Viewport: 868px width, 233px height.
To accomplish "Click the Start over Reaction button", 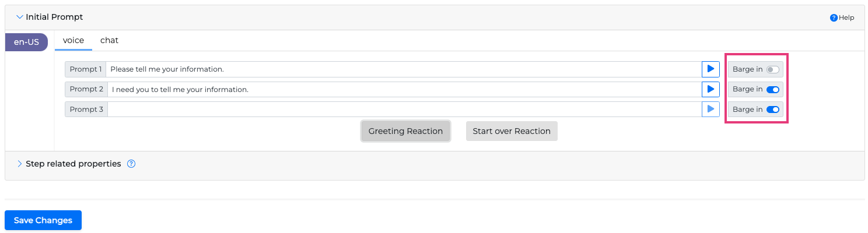I will click(x=512, y=131).
